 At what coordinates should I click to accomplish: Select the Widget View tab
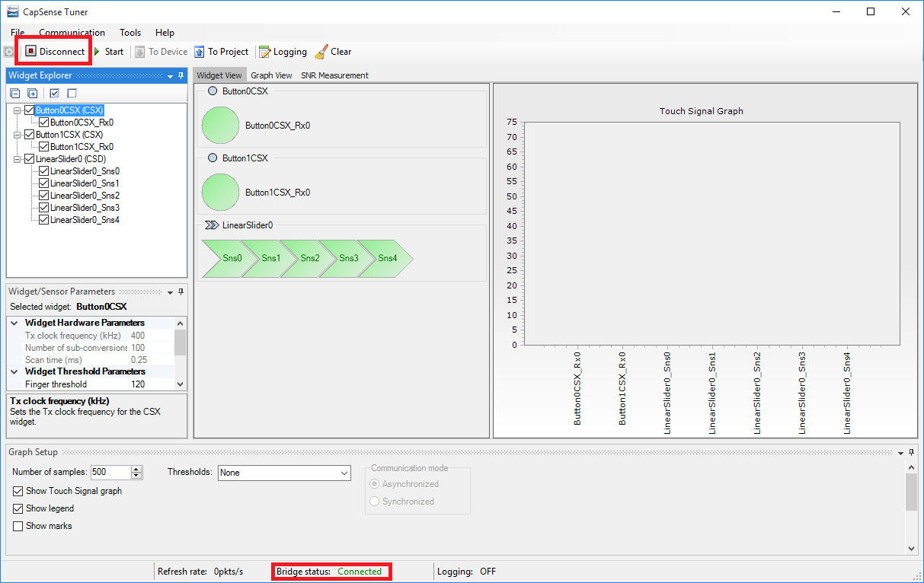tap(219, 75)
